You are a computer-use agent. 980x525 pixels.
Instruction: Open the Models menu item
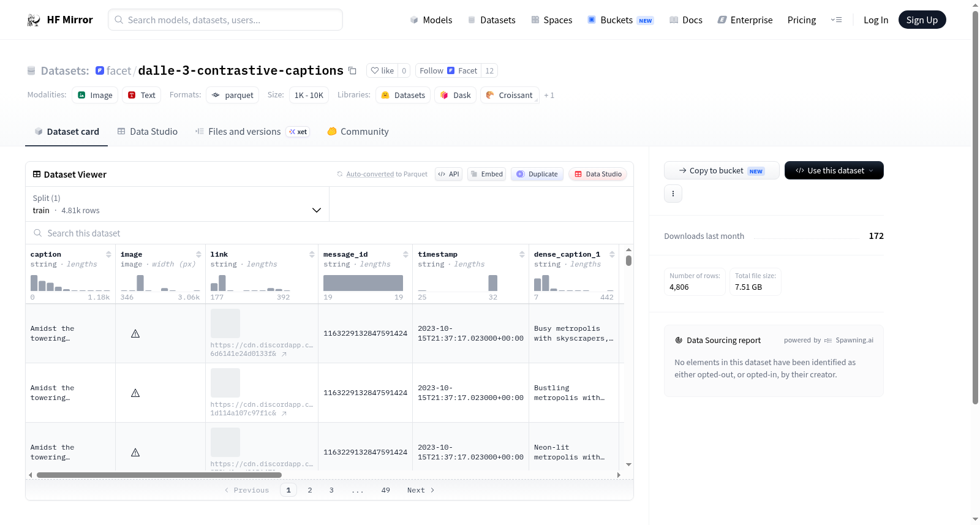[431, 20]
